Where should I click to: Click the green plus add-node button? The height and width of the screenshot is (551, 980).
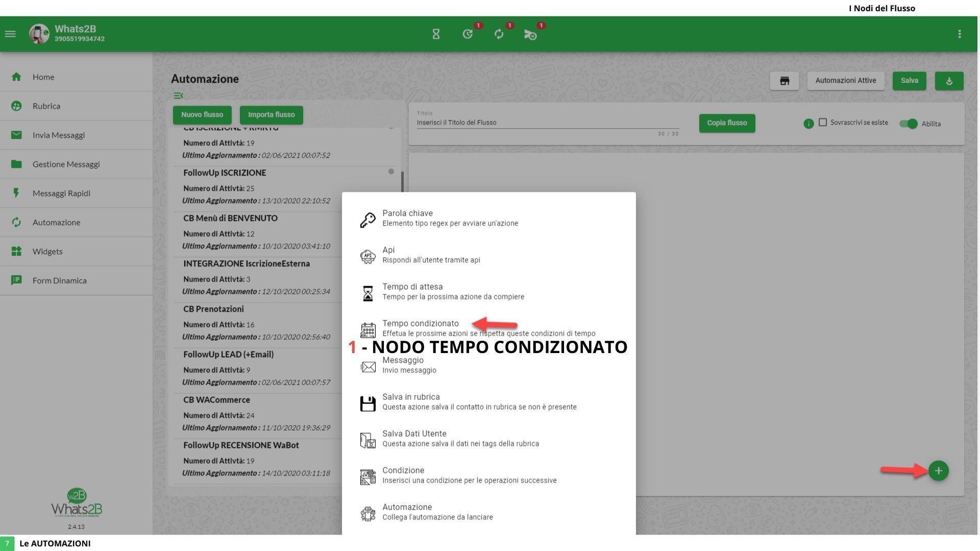click(938, 471)
